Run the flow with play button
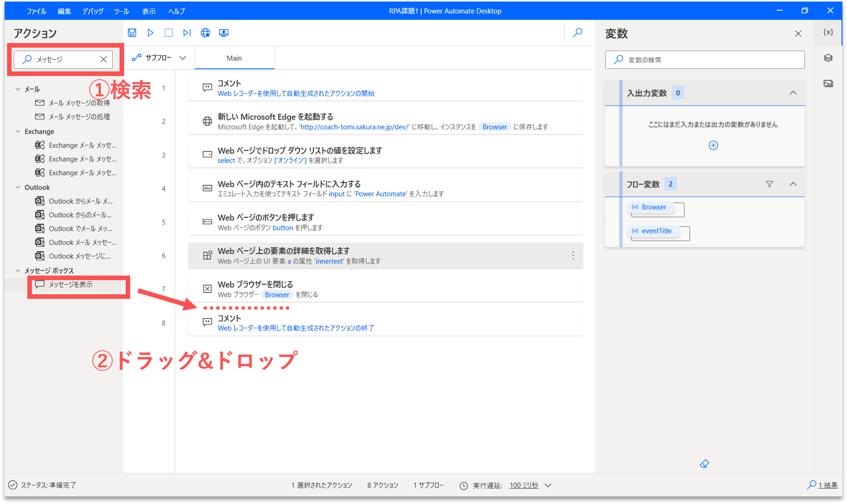 pyautogui.click(x=150, y=33)
